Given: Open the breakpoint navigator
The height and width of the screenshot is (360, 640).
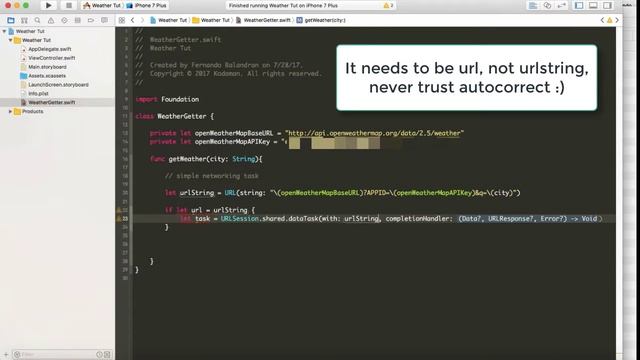Looking at the screenshot, I should pyautogui.click(x=91, y=20).
